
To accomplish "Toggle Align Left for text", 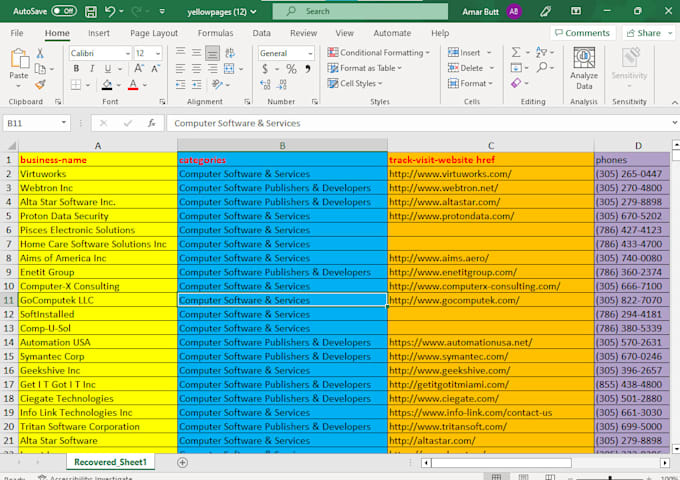I will click(180, 69).
